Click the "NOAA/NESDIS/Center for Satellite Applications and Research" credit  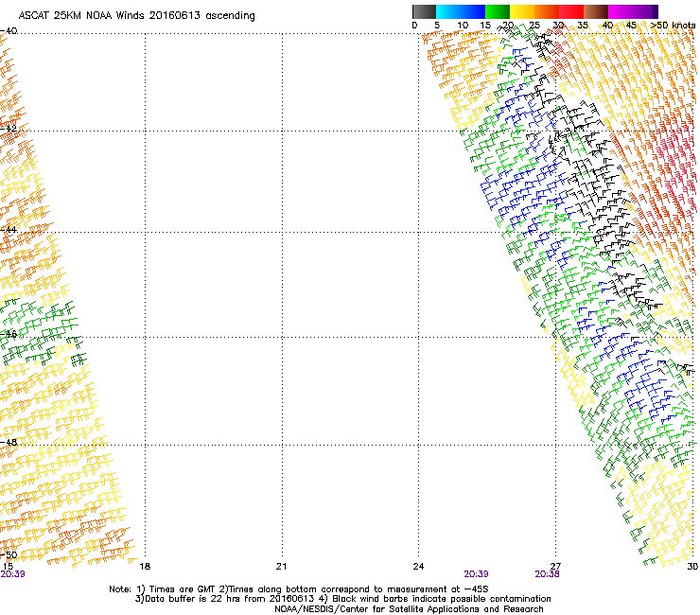[409, 609]
